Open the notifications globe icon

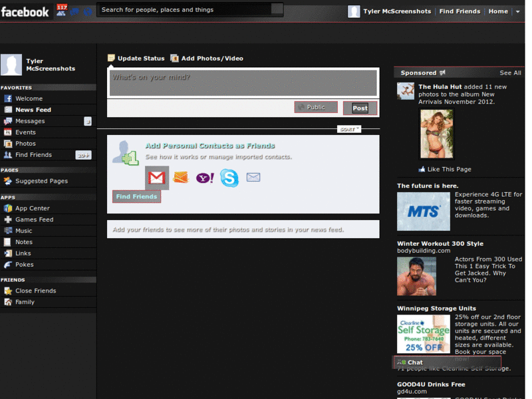click(x=88, y=12)
